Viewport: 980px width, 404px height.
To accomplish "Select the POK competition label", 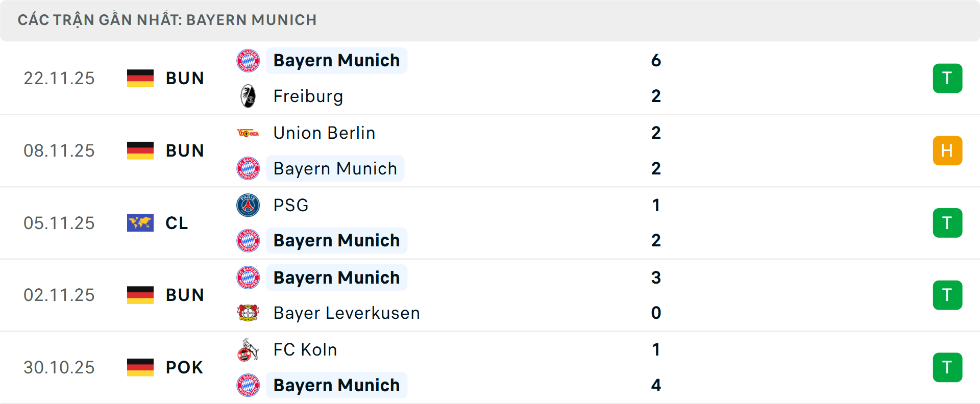I will pyautogui.click(x=183, y=367).
